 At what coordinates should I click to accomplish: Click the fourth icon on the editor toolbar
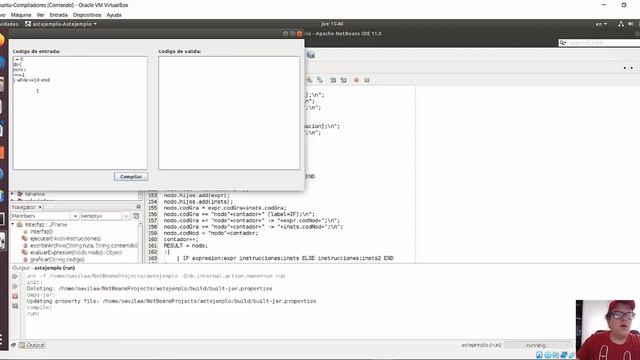[x=344, y=80]
